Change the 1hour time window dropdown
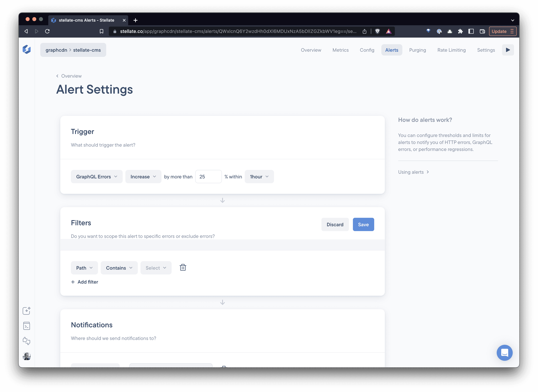 (x=259, y=177)
